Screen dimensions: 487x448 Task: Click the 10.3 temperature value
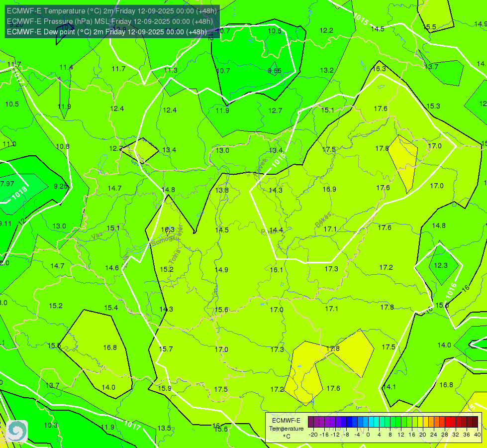pyautogui.click(x=51, y=425)
